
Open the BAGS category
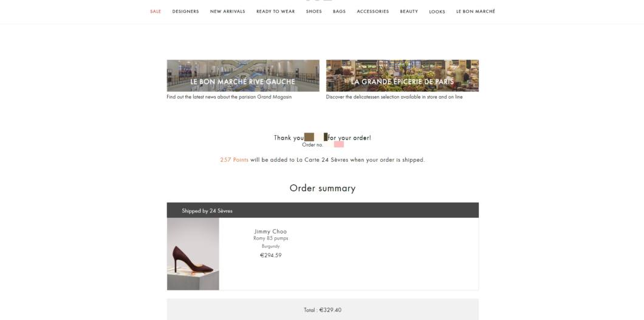tap(339, 12)
